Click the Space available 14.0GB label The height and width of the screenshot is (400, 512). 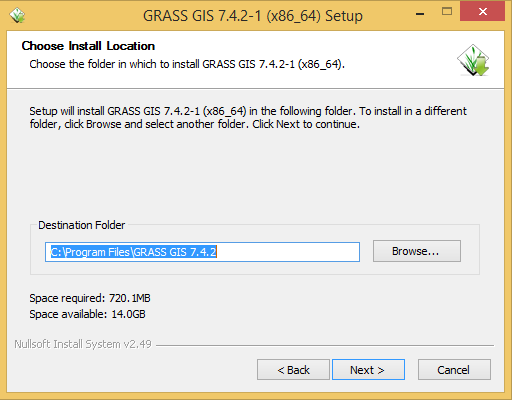coord(87,314)
